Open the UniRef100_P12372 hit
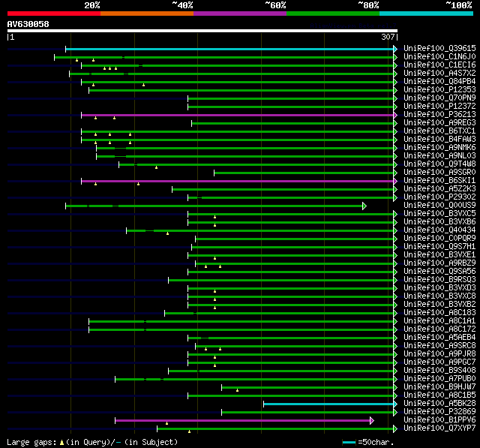This screenshot has width=480, height=448. (x=439, y=107)
